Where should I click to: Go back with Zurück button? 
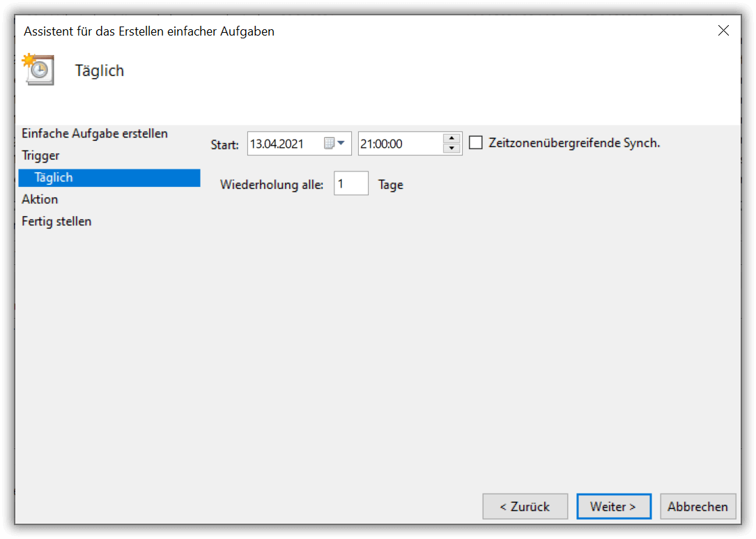pyautogui.click(x=525, y=507)
